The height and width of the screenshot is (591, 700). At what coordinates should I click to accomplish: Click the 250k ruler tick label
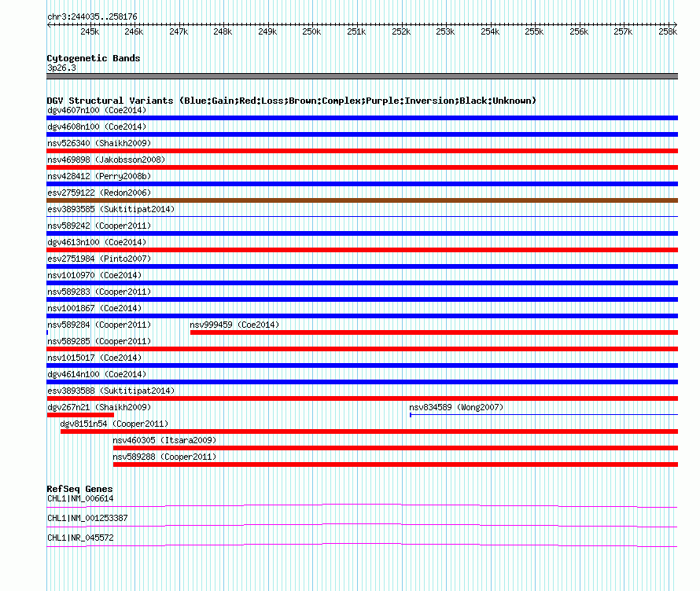[311, 31]
